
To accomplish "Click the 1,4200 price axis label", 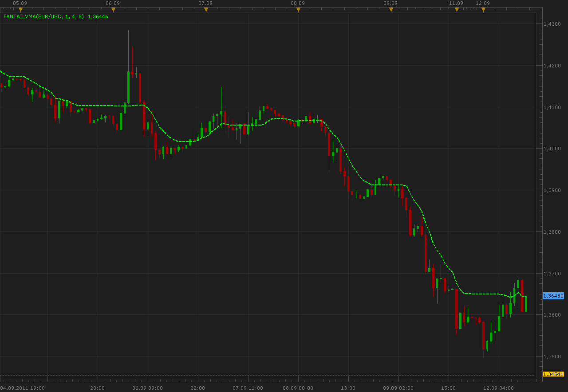I will coord(552,66).
